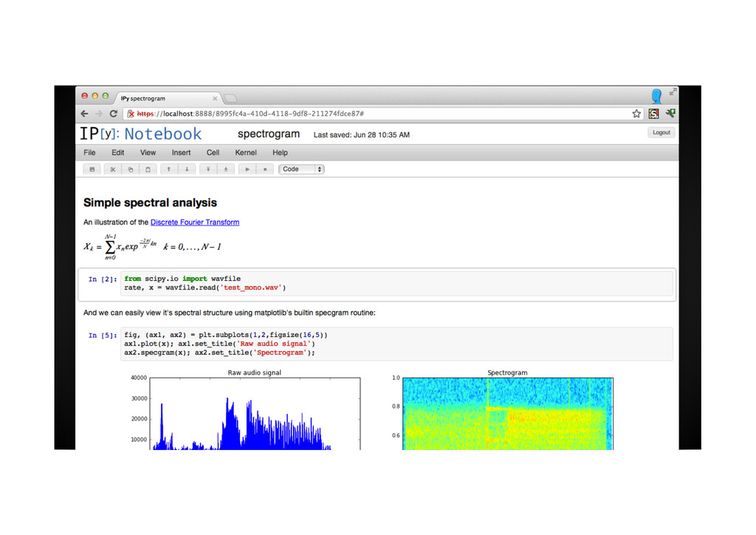Click the insecure https lock icon
The height and width of the screenshot is (535, 756).
click(x=131, y=114)
